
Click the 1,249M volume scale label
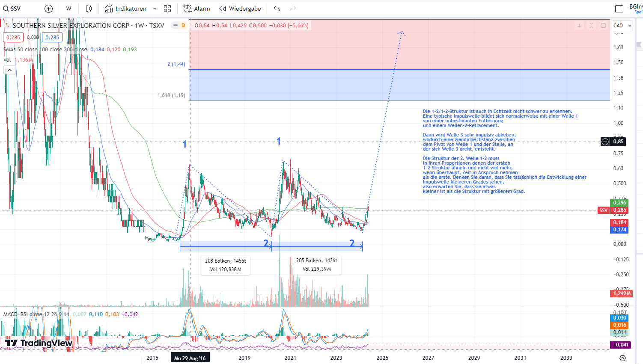621,293
